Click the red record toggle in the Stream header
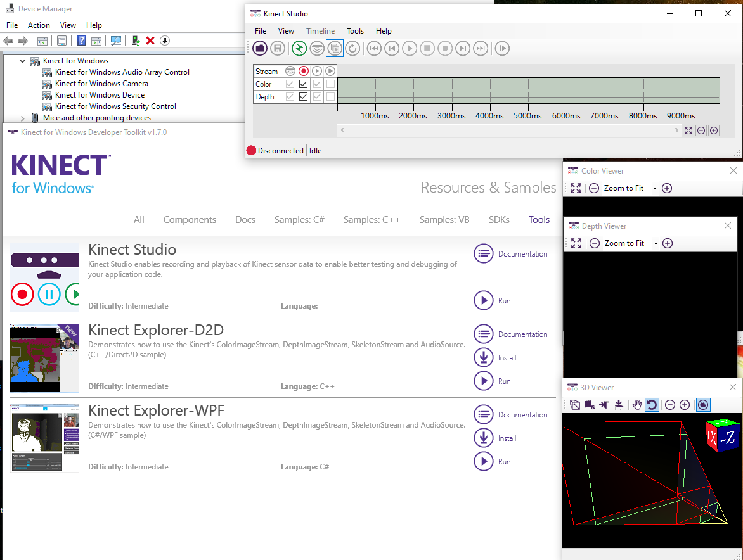743x560 pixels. pos(303,71)
